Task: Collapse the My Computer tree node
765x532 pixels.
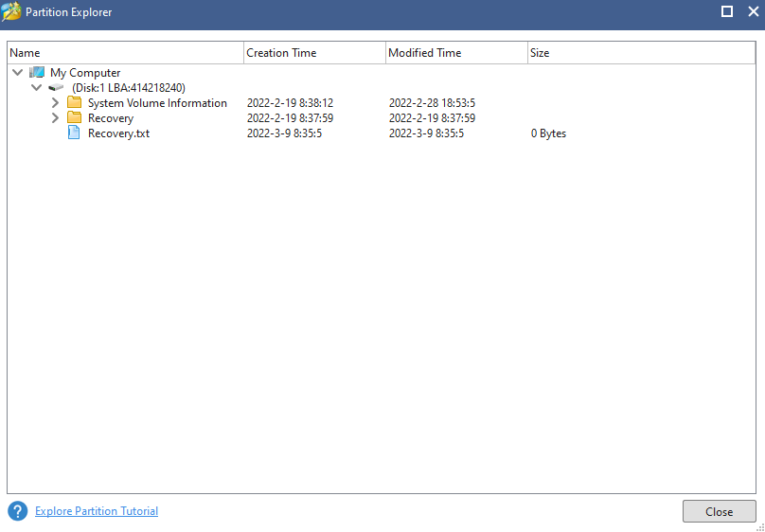Action: coord(18,73)
